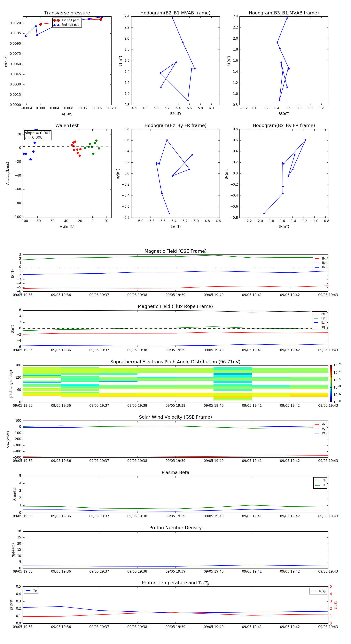The image size is (351, 644).
Task: Select 'By' legend entry in GSE plot
Action: coord(320,263)
